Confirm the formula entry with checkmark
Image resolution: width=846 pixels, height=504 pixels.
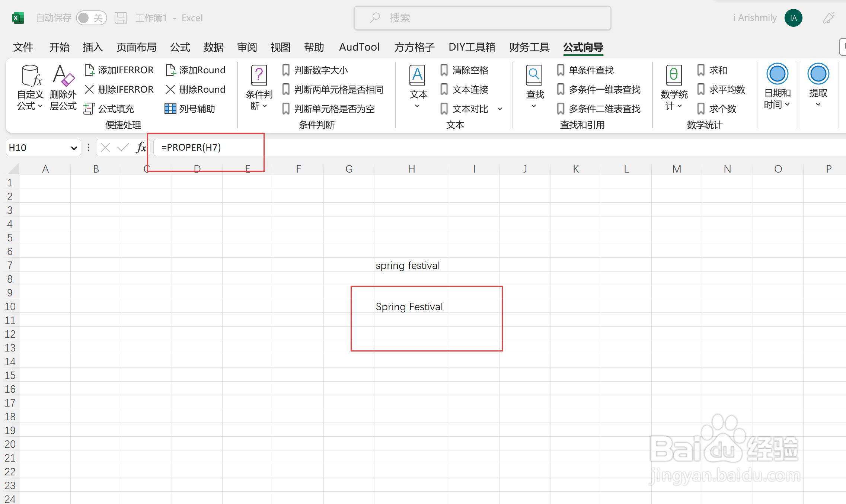pyautogui.click(x=123, y=148)
